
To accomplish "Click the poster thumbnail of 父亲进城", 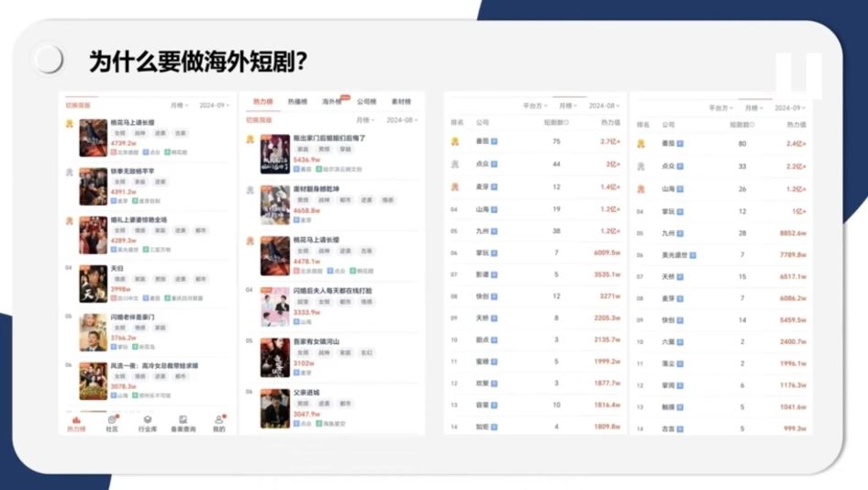I will click(275, 408).
